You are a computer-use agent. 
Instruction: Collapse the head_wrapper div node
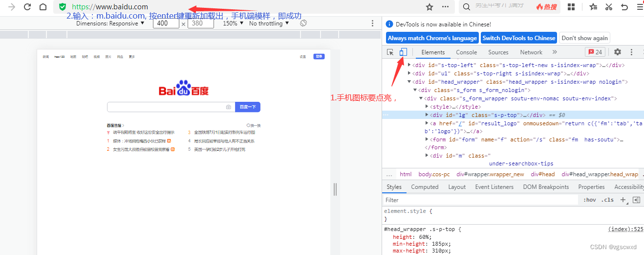click(409, 82)
